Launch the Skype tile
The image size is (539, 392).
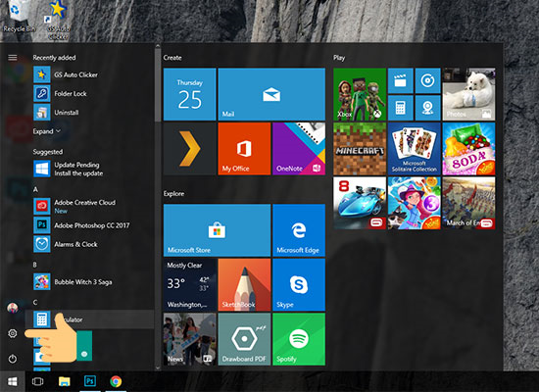[x=299, y=285]
